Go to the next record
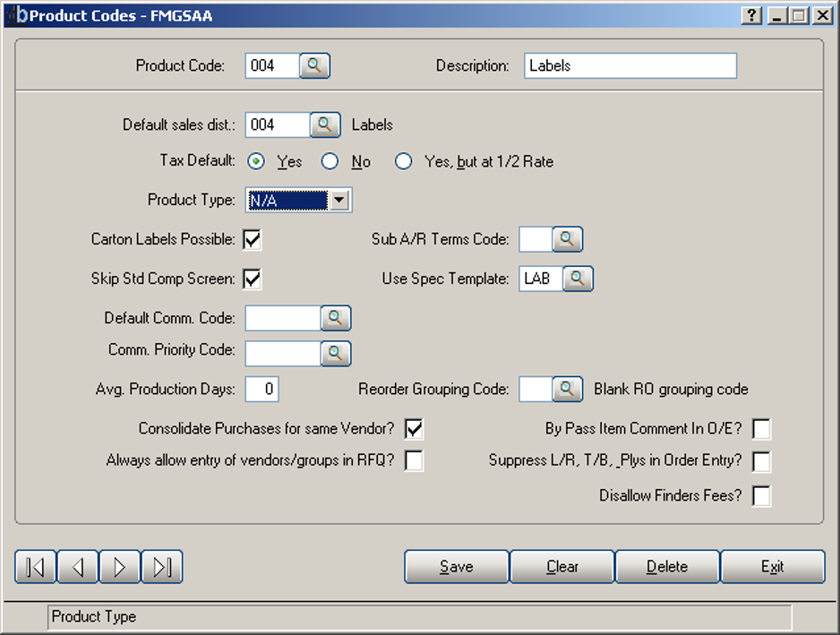Viewport: 840px width, 635px height. click(x=120, y=567)
